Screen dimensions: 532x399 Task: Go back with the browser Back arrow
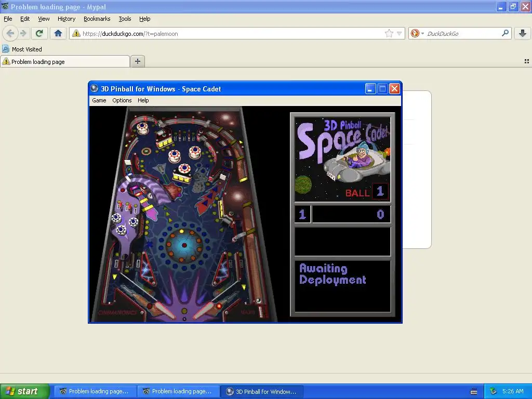point(10,33)
